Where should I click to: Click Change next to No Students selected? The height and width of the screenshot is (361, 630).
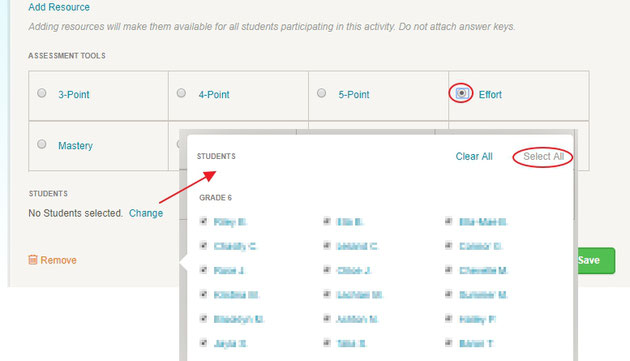[x=146, y=213]
